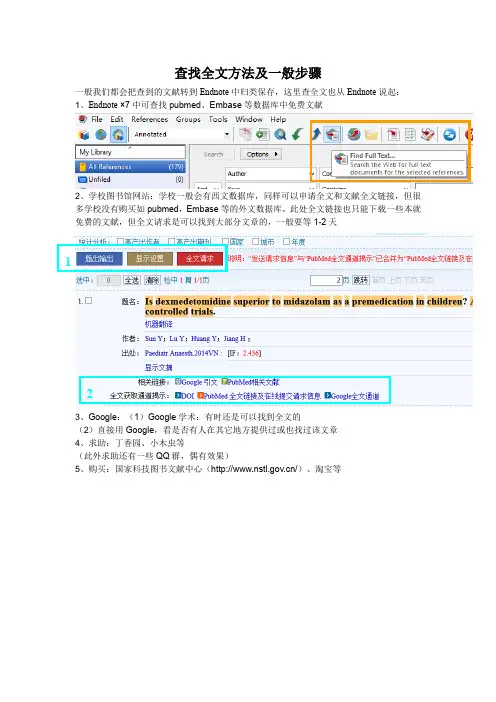Click the Paediatr Anaesth journal link
The height and width of the screenshot is (702, 496).
pyautogui.click(x=183, y=353)
